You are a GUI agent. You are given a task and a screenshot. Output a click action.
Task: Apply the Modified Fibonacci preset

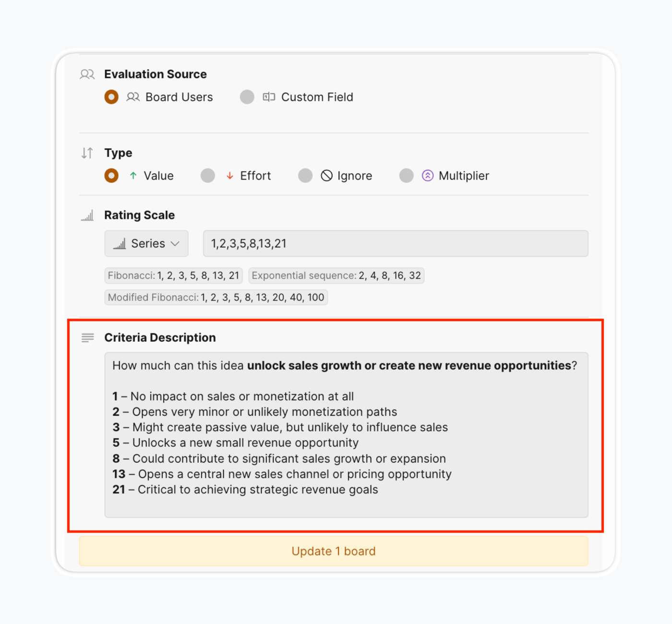(x=216, y=297)
